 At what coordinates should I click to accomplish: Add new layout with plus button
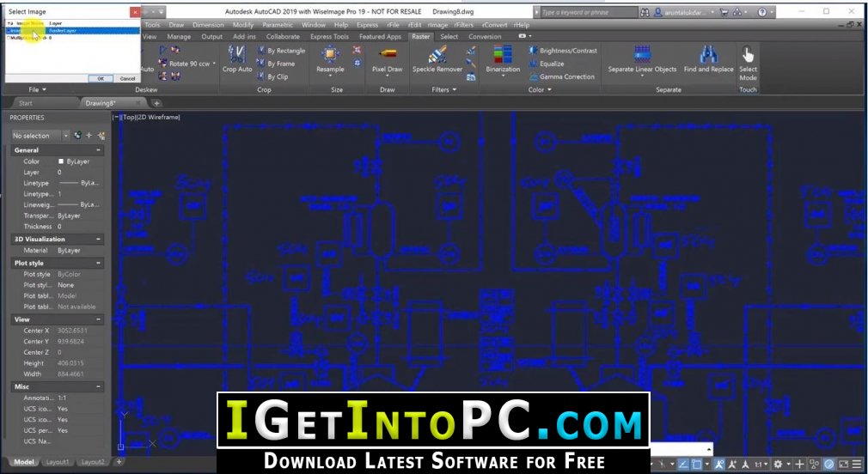coord(119,462)
